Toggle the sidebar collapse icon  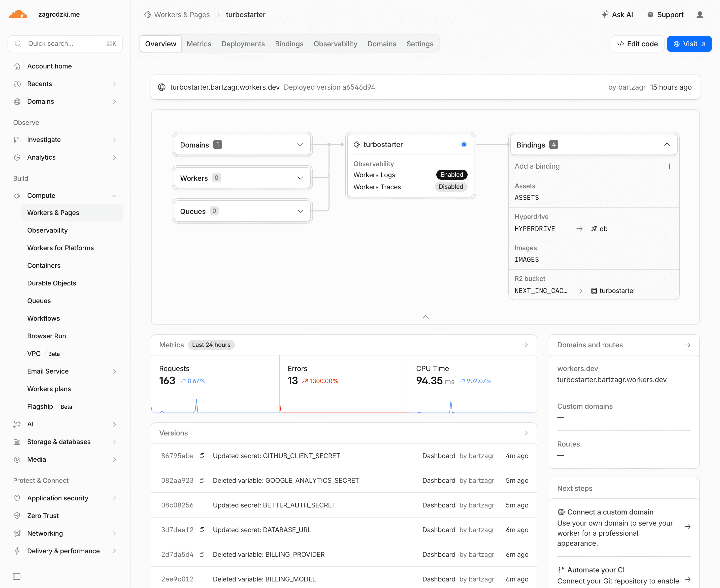17,576
